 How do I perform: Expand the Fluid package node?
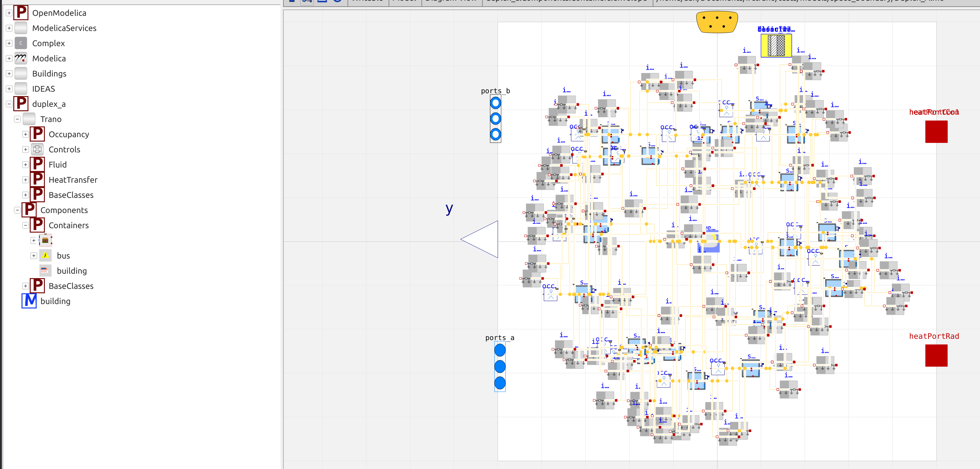(26, 165)
